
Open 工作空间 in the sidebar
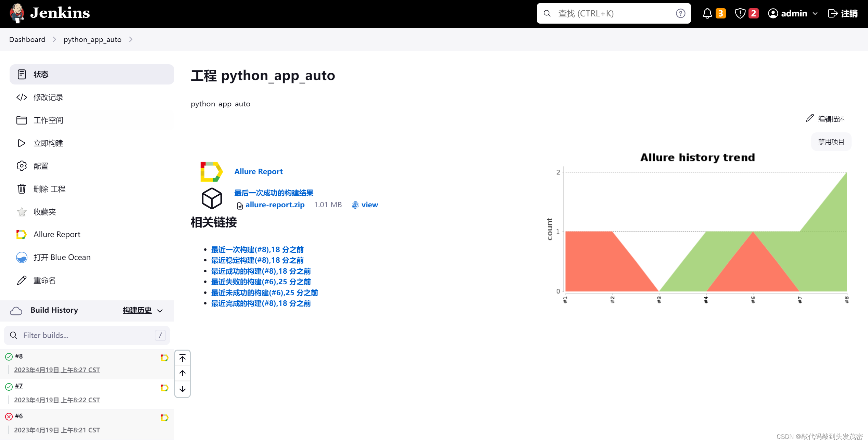click(x=92, y=120)
